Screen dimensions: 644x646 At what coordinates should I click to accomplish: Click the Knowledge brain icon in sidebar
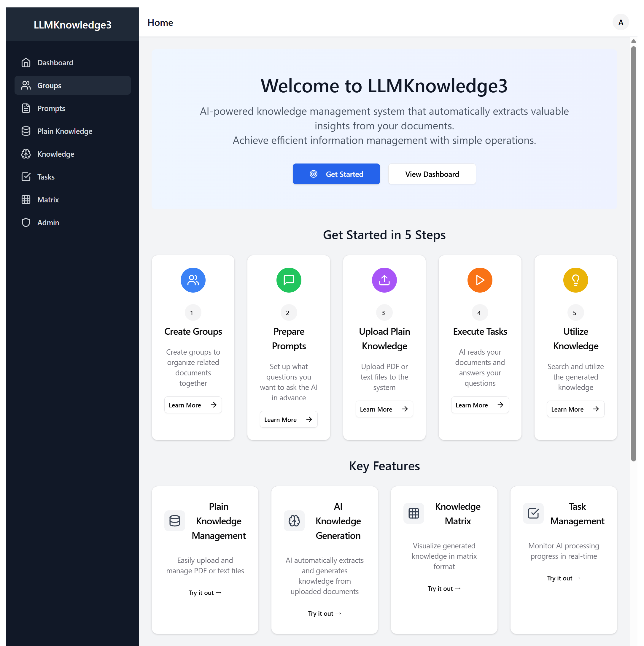pos(26,154)
